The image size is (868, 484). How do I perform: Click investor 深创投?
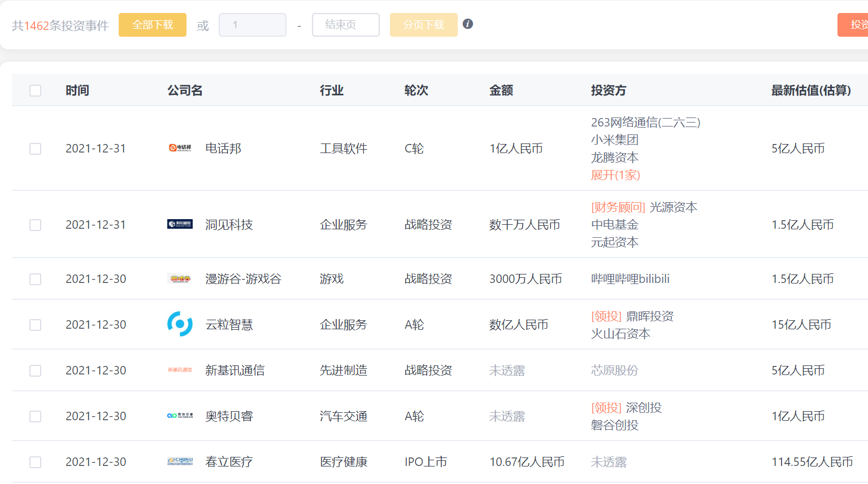click(644, 408)
